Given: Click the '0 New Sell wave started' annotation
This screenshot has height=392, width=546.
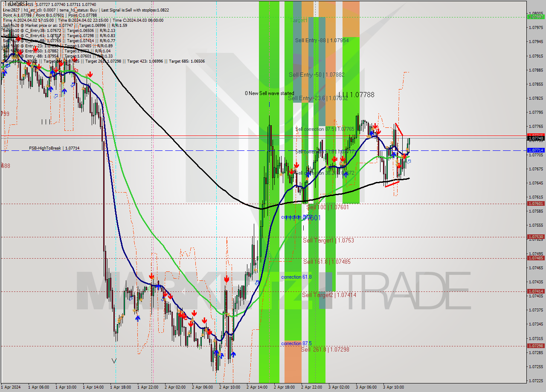Looking at the screenshot, I should (x=269, y=93).
